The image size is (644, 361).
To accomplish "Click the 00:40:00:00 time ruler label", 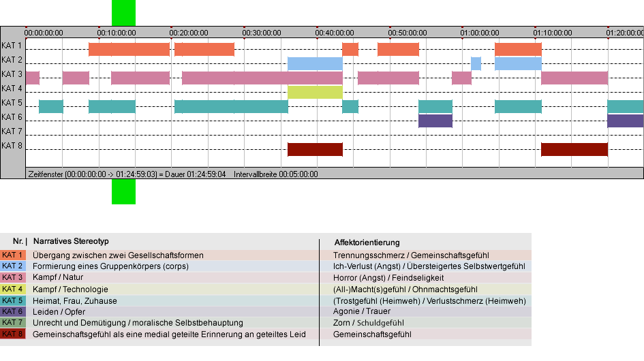I will 335,33.
